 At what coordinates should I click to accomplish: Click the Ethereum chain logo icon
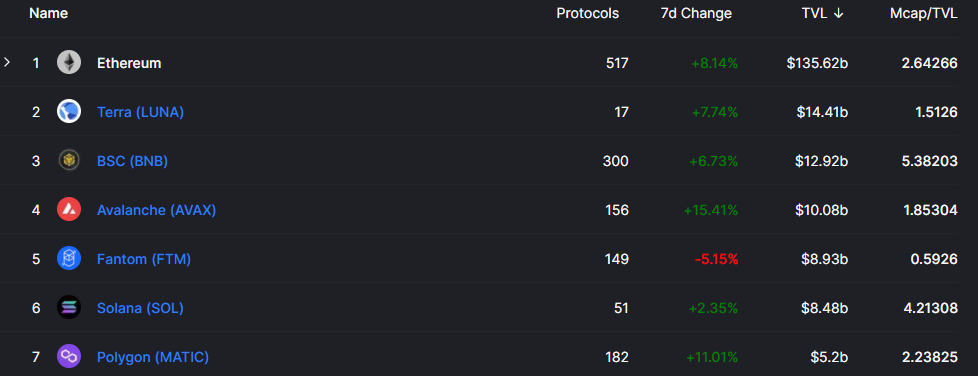click(x=69, y=62)
